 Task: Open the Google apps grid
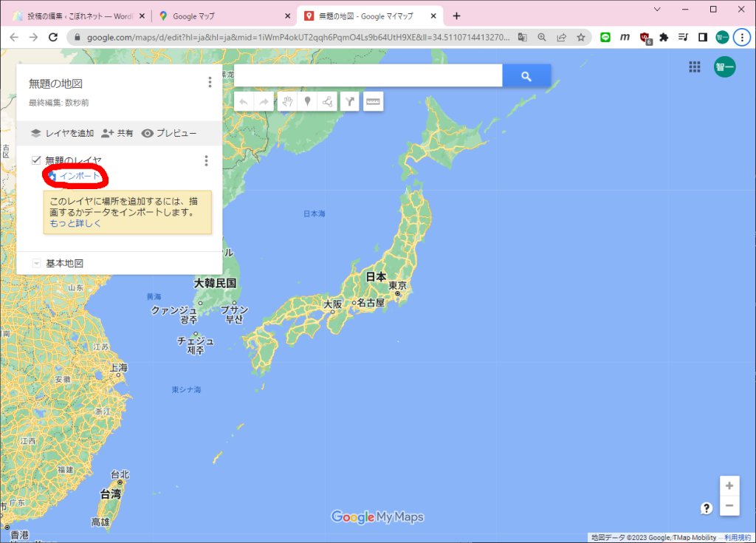[x=694, y=66]
